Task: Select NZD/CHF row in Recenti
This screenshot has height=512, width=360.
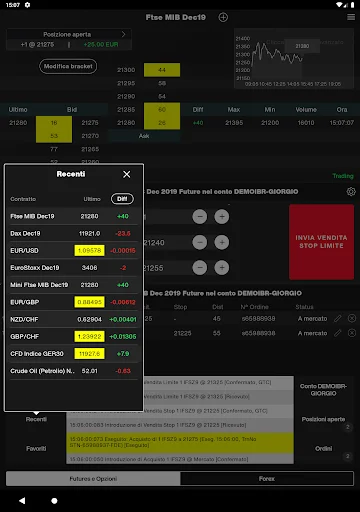Action: 73,319
